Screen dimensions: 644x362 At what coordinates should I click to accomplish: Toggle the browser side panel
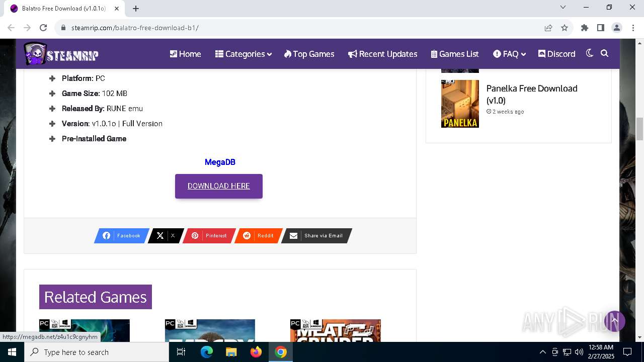coord(601,28)
